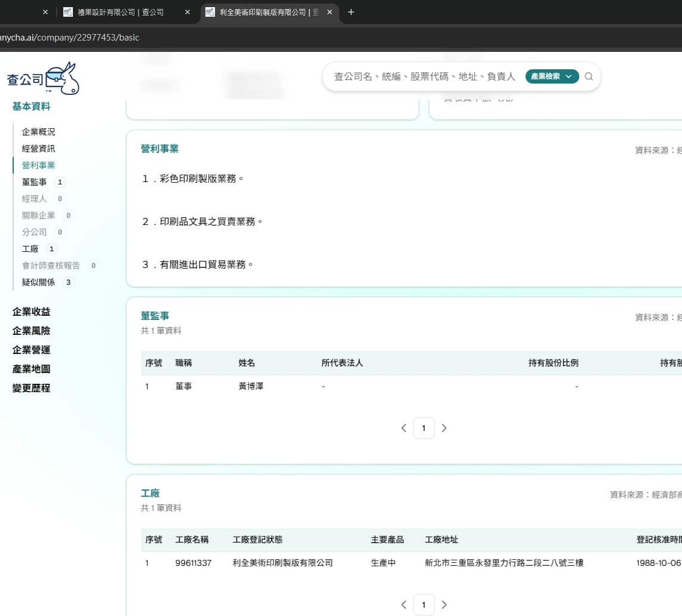Click the favicon of the 禮果設計 tab
682x616 pixels.
click(68, 12)
